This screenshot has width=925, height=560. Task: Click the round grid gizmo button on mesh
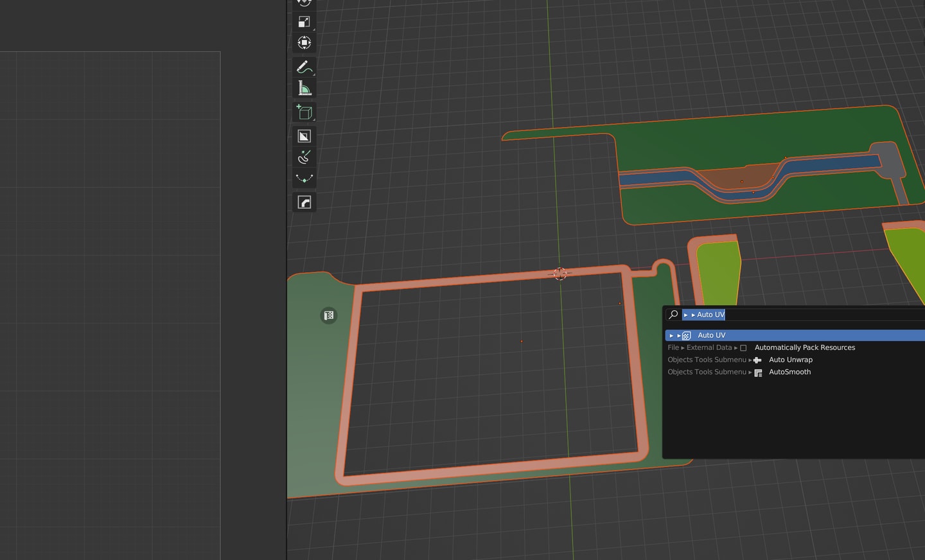pos(329,315)
